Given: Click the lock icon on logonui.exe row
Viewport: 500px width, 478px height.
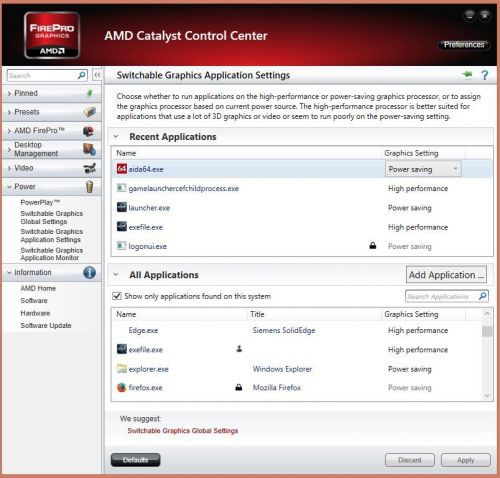Looking at the screenshot, I should (373, 246).
